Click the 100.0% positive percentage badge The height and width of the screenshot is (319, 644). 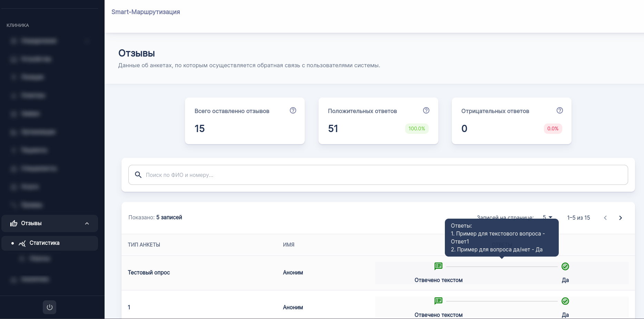(x=417, y=129)
